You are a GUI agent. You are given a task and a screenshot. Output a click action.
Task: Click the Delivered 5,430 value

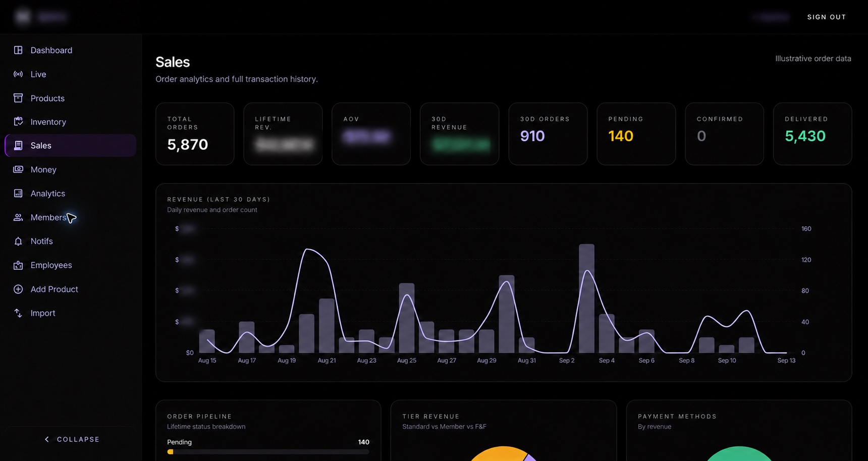[805, 136]
